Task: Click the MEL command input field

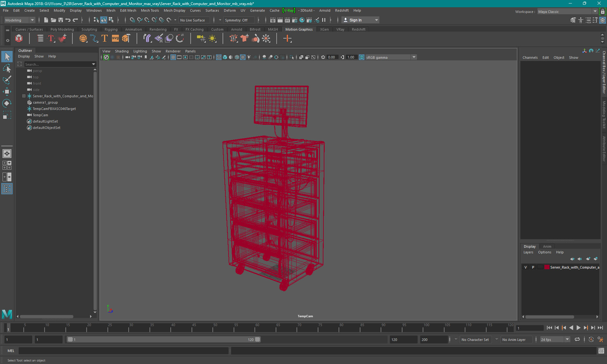Action: coord(123,351)
